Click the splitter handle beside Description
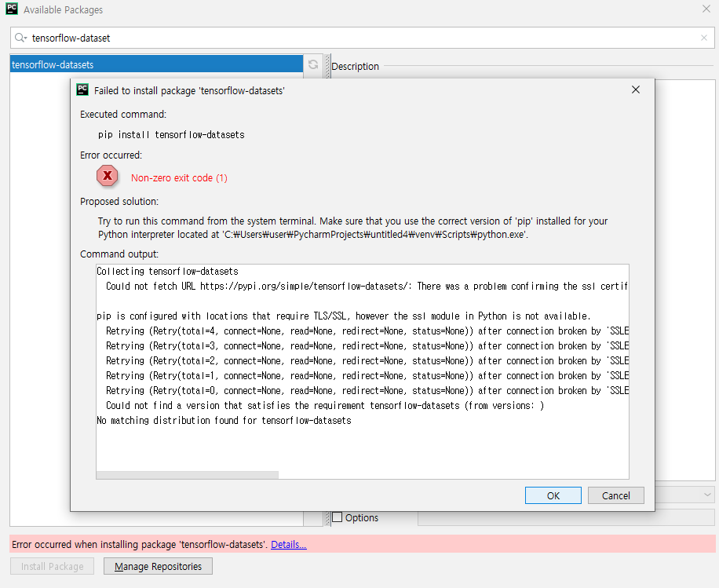The image size is (719, 588). 327,66
